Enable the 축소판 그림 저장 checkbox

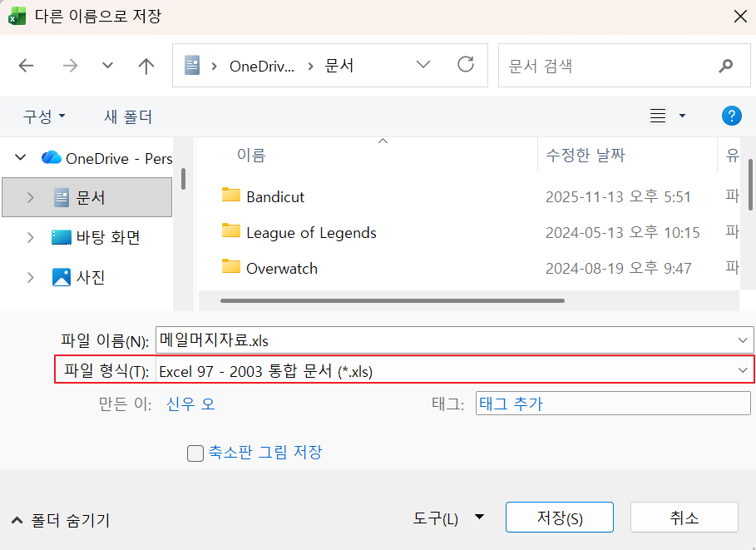click(195, 453)
